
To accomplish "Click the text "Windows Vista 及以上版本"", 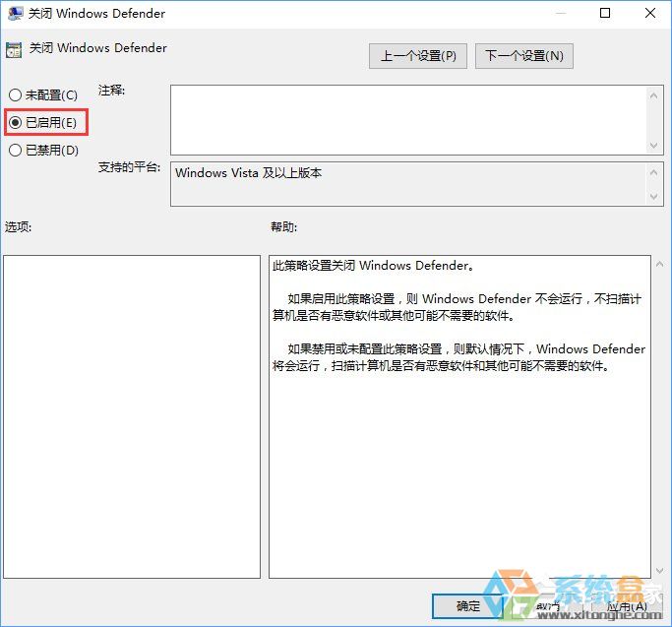I will 249,173.
